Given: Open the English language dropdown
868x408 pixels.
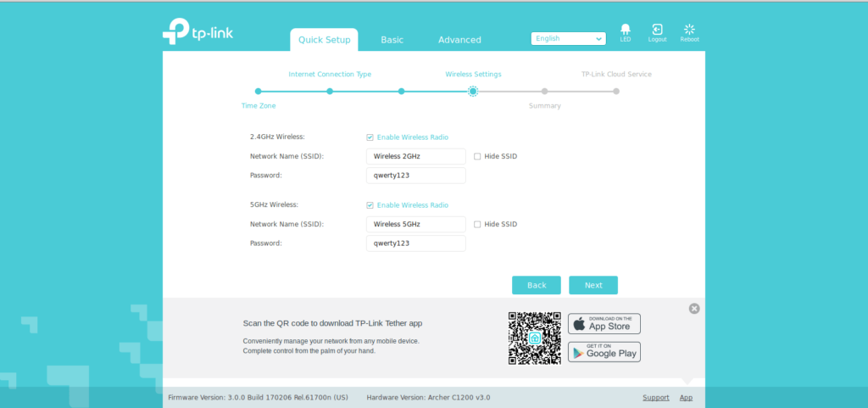Looking at the screenshot, I should [x=568, y=38].
